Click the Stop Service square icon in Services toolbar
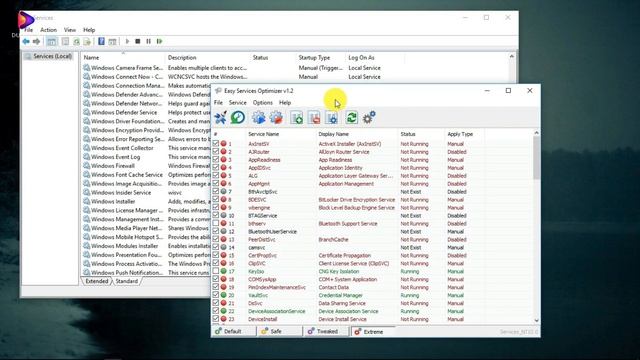This screenshot has width=640, height=360. click(x=138, y=41)
